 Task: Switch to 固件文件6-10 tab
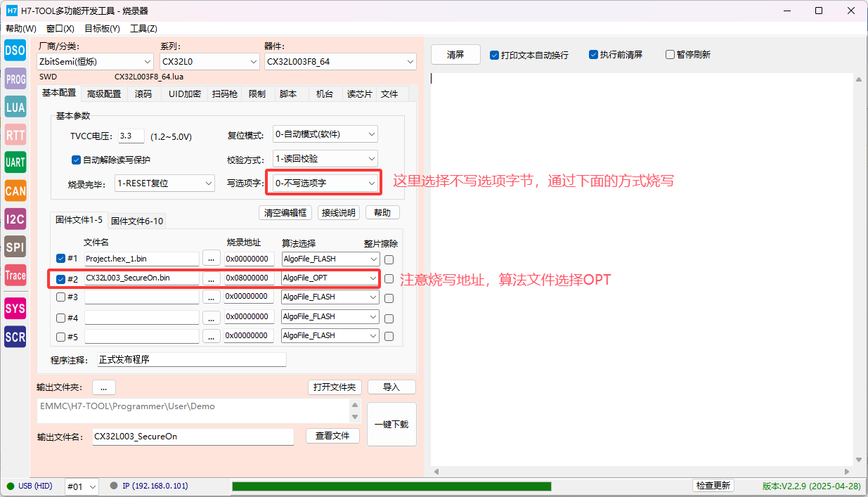point(137,221)
